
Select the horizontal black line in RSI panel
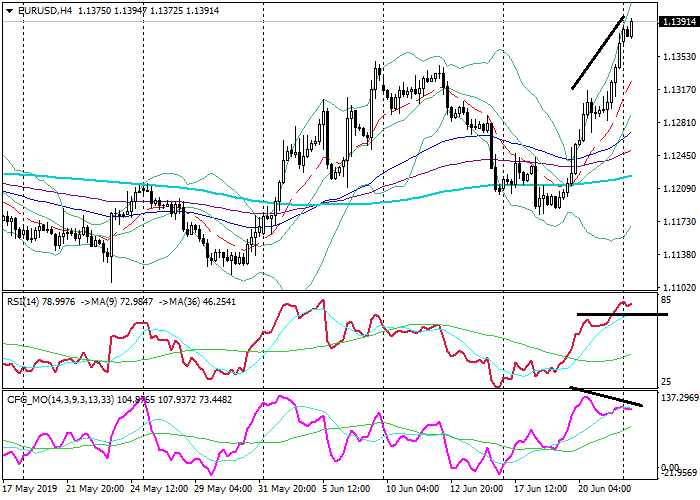click(x=620, y=314)
